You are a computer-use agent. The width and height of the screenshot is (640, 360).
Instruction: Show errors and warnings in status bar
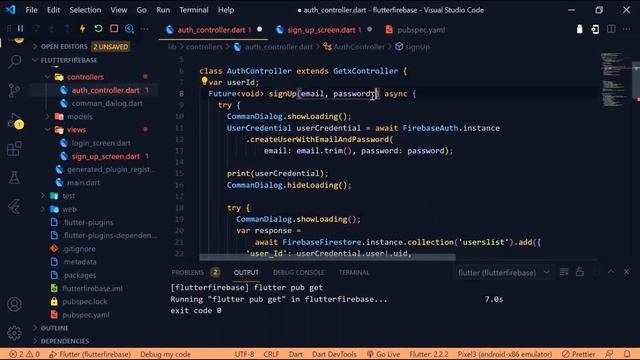pos(24,354)
